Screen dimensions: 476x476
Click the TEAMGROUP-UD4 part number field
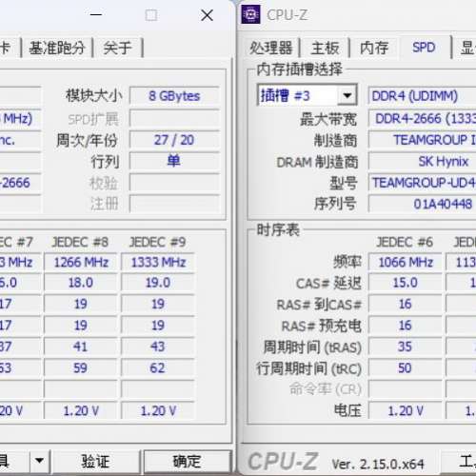coord(422,183)
